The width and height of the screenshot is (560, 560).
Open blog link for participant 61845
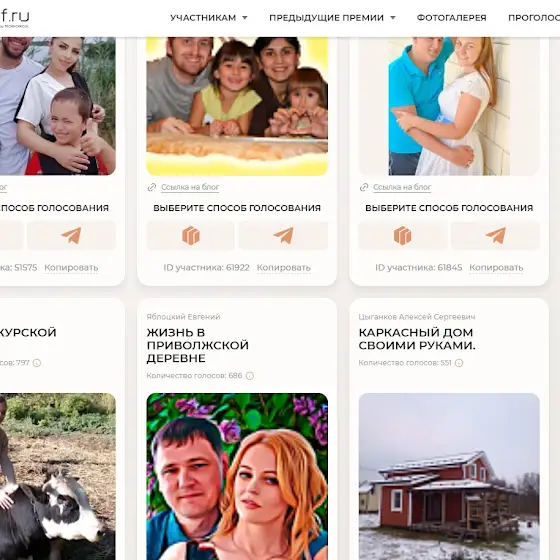pos(402,187)
